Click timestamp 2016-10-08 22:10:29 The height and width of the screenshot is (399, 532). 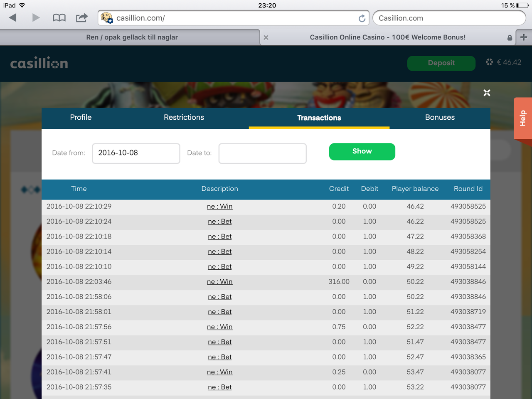pyautogui.click(x=79, y=207)
